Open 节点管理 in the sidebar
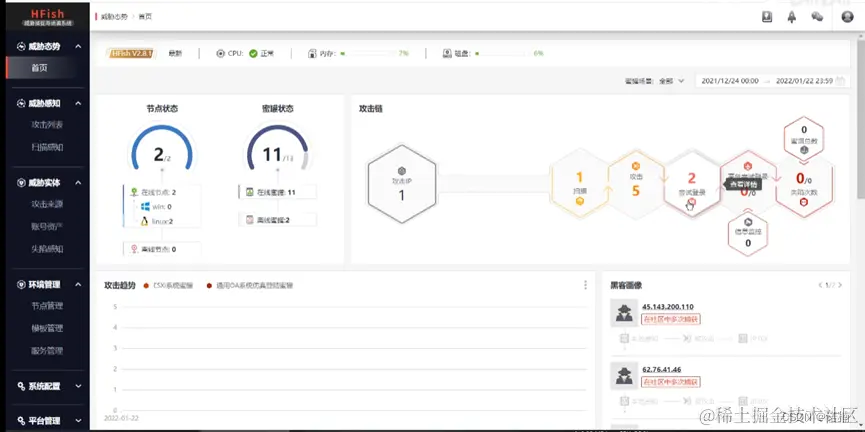865x432 pixels. click(x=47, y=306)
